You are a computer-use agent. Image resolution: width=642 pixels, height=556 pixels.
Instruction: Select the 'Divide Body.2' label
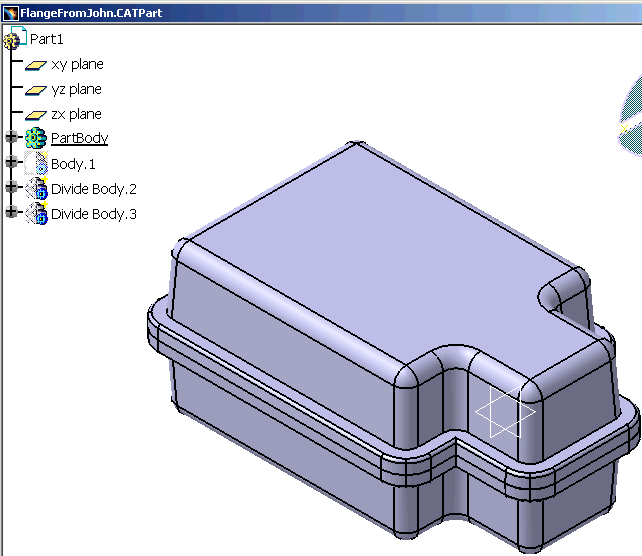(94, 189)
